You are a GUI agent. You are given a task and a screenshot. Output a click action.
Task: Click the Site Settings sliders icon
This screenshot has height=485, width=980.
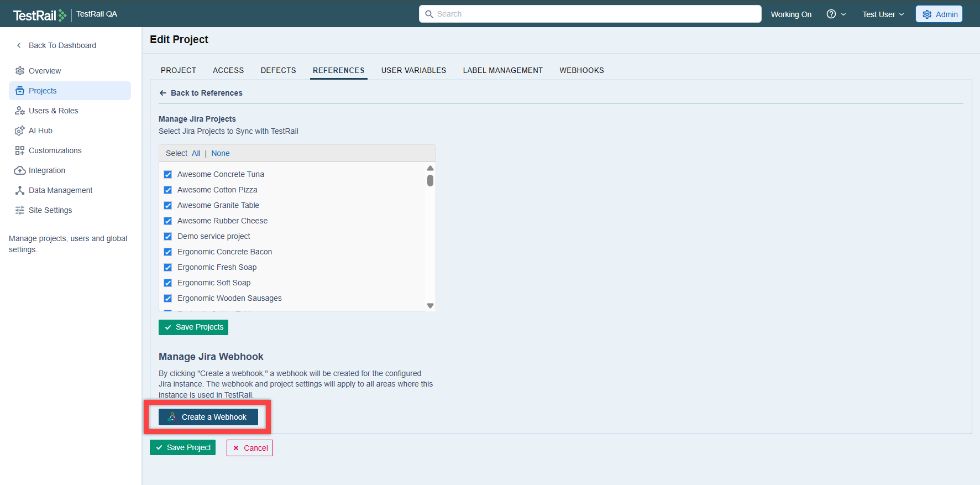click(x=20, y=210)
